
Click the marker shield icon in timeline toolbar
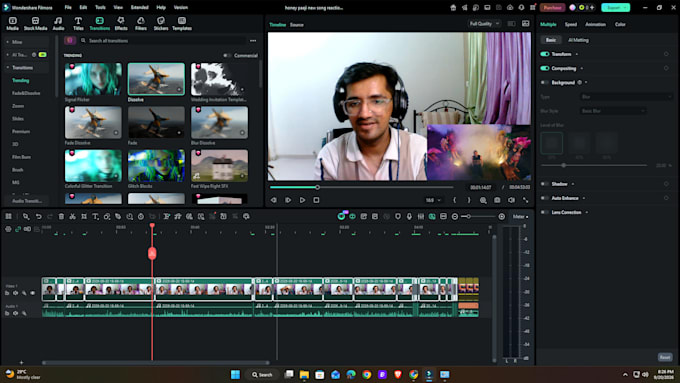(398, 216)
